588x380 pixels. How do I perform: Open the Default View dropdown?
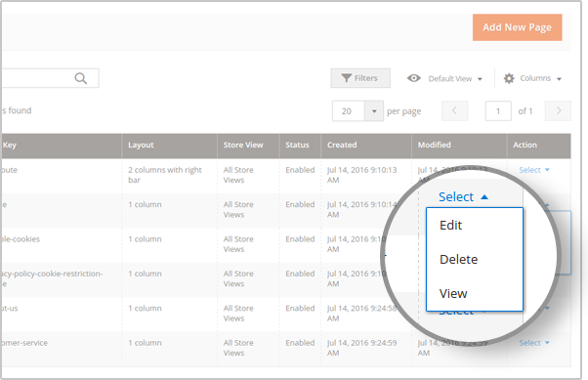click(455, 79)
